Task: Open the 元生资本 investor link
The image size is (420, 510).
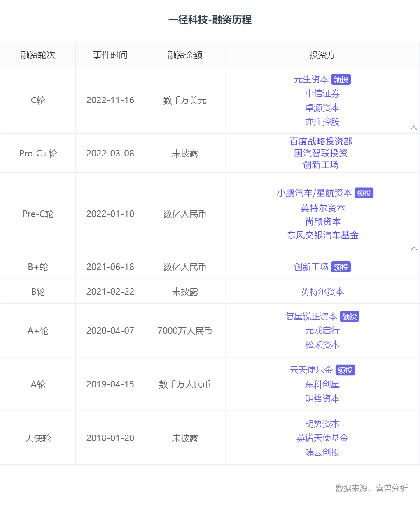Action: (x=311, y=79)
